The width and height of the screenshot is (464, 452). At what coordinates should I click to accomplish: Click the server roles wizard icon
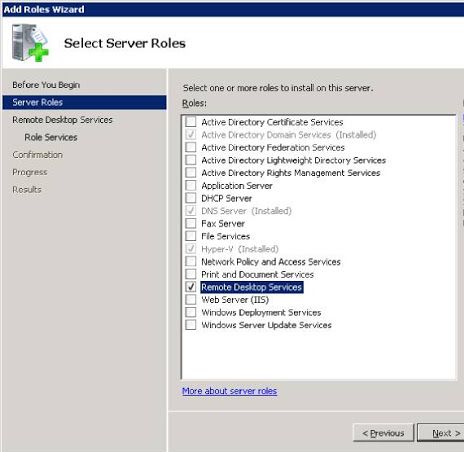[30, 43]
